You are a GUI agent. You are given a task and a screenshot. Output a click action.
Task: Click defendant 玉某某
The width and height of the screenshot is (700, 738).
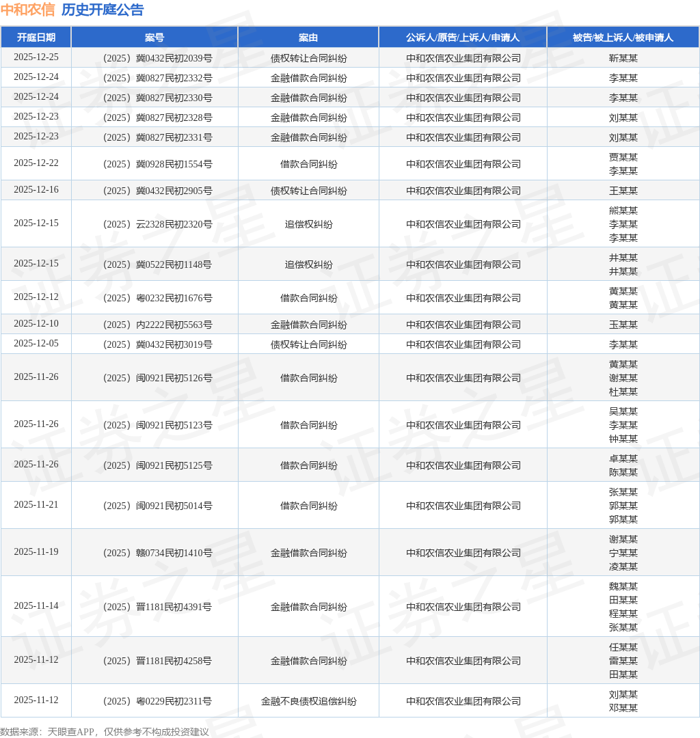623,325
